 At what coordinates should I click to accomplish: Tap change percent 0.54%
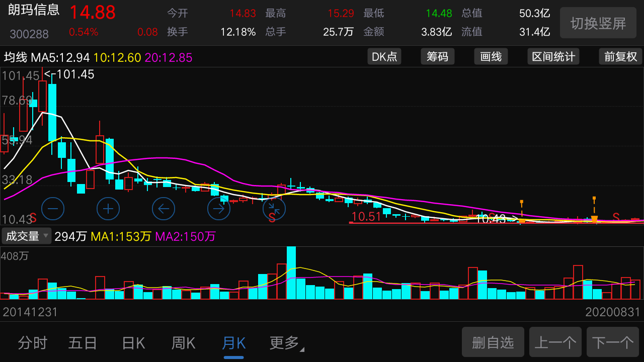coord(84,32)
